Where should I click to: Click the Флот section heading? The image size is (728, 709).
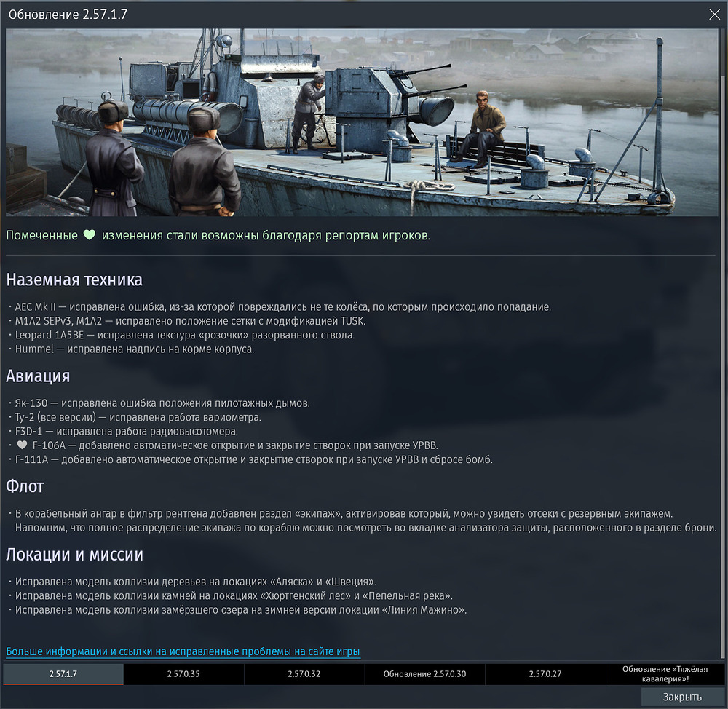25,486
